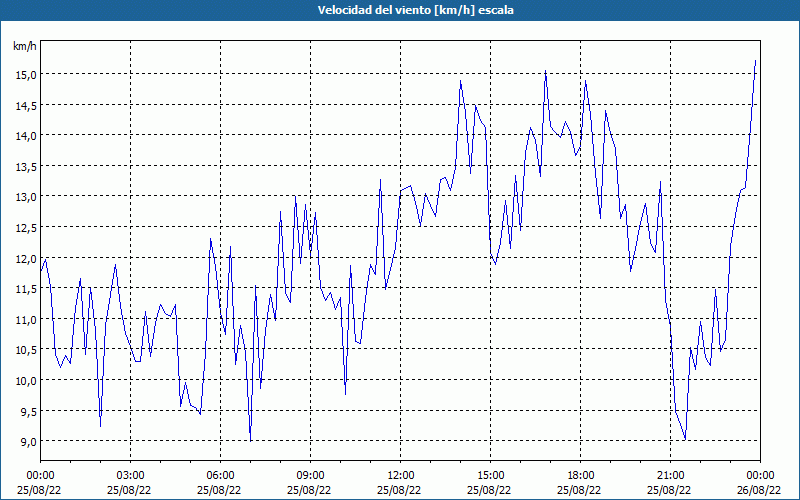Click the '03:00' time axis label

click(x=131, y=476)
